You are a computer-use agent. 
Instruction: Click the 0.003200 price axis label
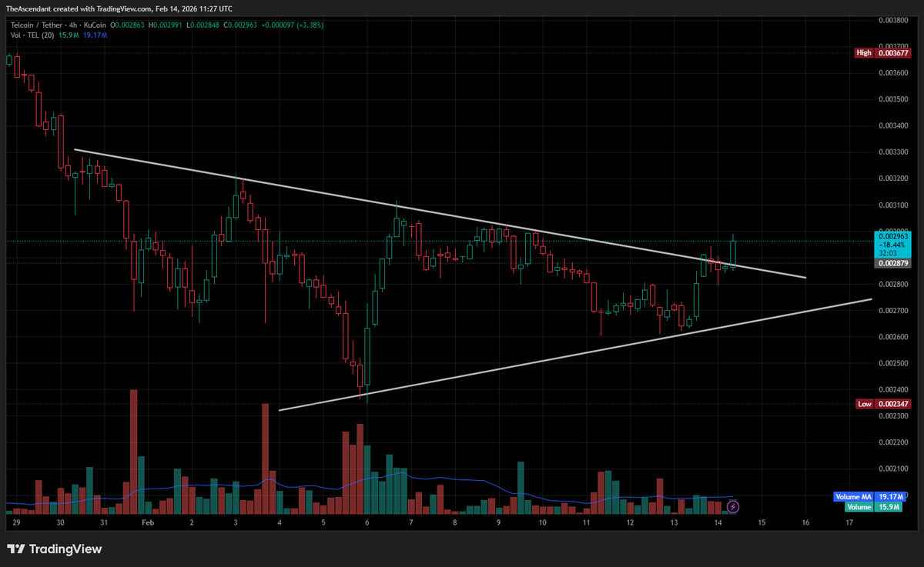pos(892,179)
